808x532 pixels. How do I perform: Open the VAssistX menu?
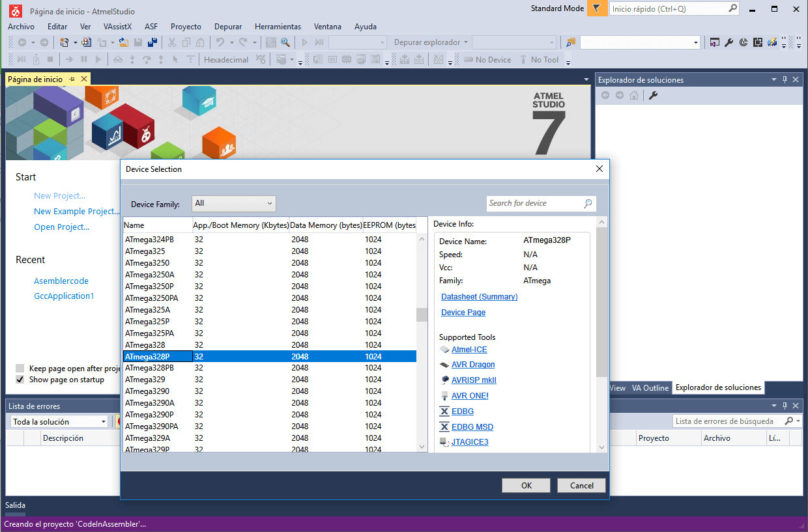[x=117, y=27]
